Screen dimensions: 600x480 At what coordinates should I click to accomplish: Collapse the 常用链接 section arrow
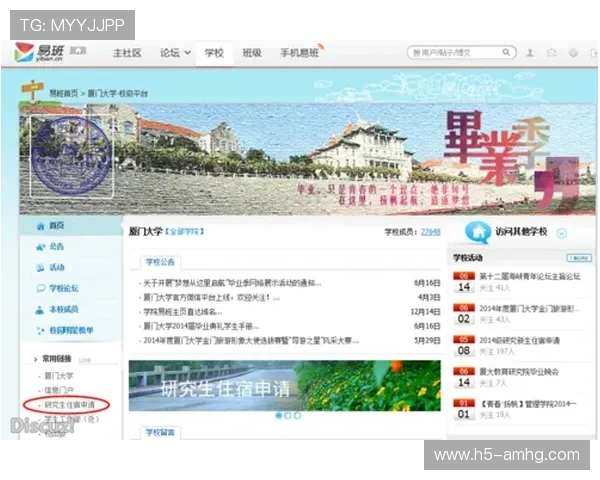point(35,359)
